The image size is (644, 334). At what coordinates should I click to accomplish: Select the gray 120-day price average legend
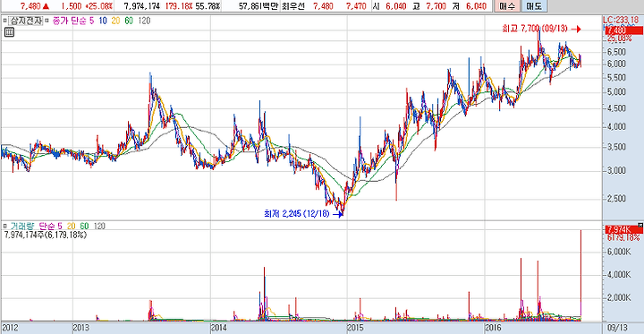click(x=144, y=21)
